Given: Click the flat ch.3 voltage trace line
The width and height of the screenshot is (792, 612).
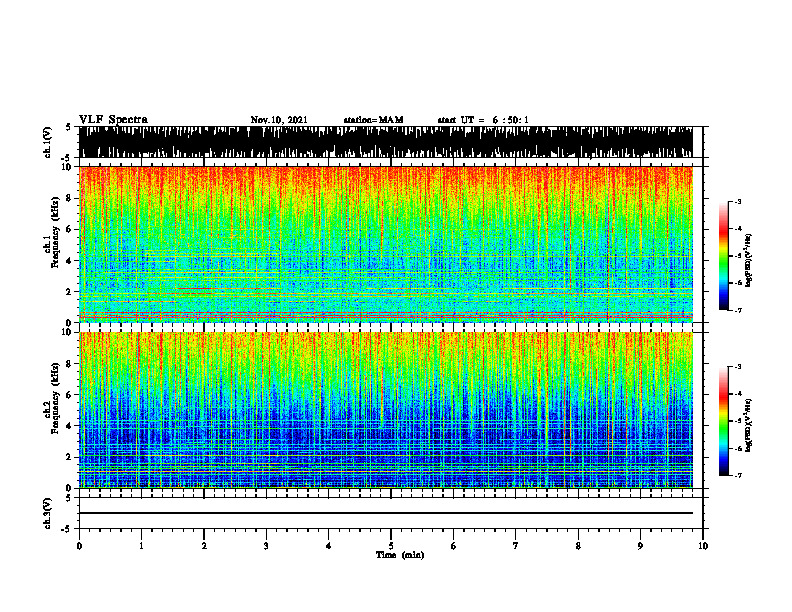Looking at the screenshot, I should click(385, 513).
